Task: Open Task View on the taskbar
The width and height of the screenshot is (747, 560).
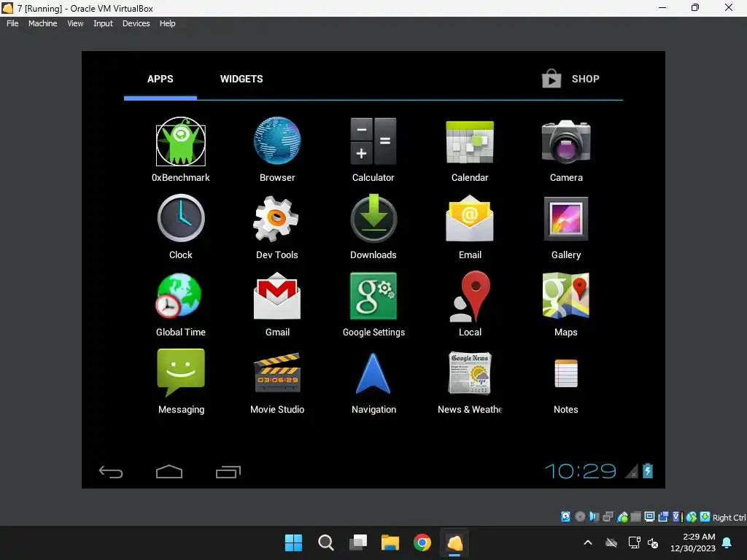Action: [x=358, y=542]
